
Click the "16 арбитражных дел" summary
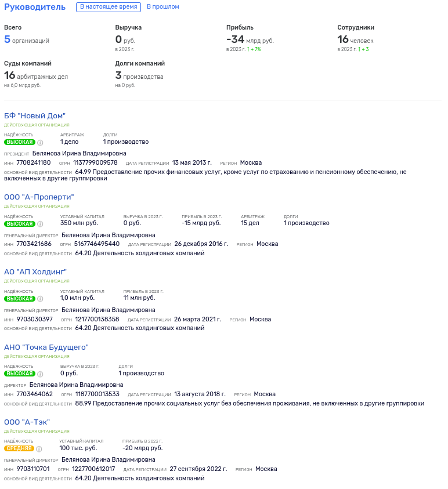36,75
